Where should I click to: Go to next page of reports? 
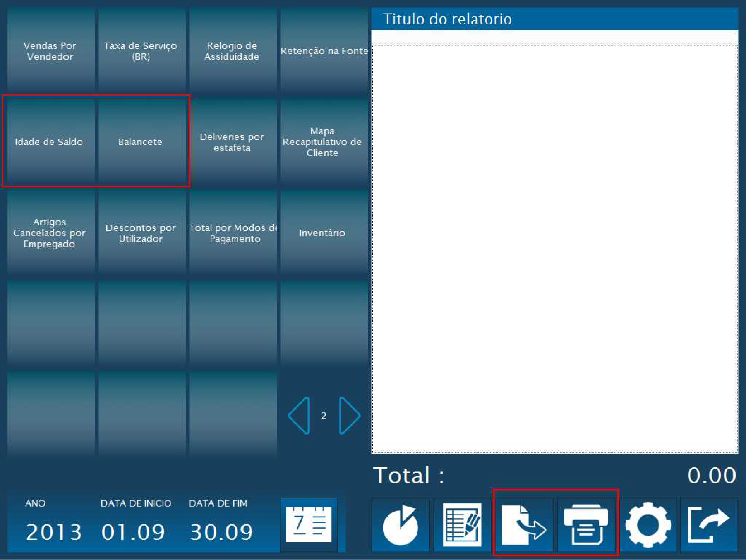pos(349,416)
